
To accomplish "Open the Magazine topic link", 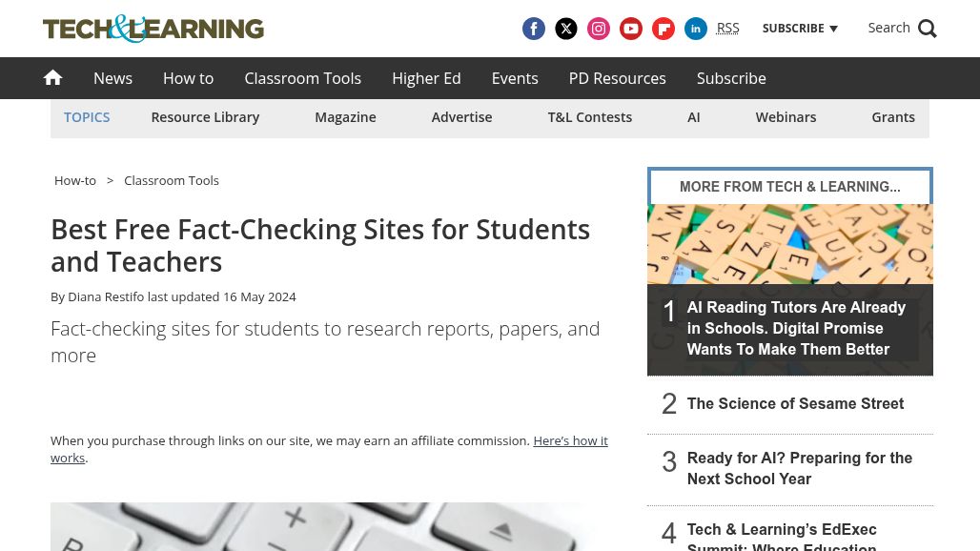I will (346, 117).
